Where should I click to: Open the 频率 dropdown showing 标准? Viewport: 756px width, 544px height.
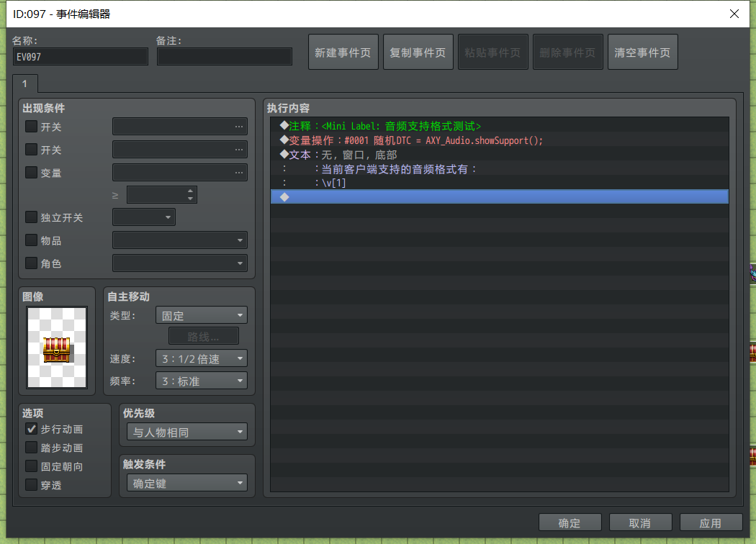coord(202,381)
